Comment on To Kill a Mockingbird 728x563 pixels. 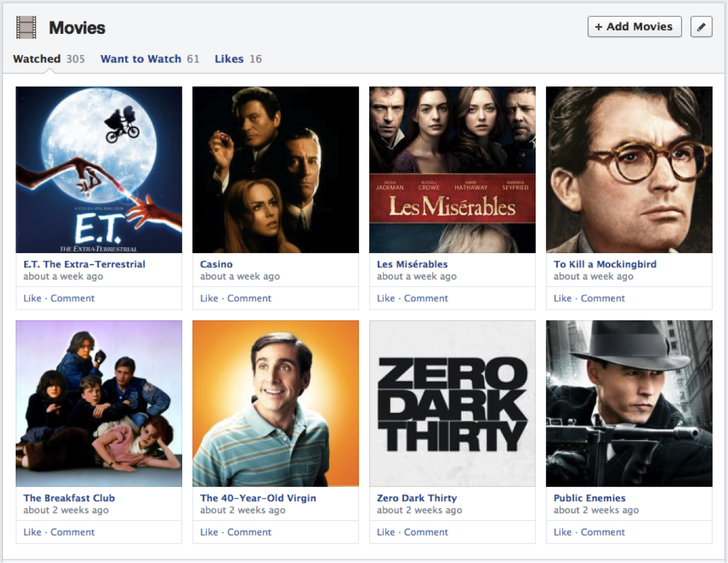coord(603,298)
